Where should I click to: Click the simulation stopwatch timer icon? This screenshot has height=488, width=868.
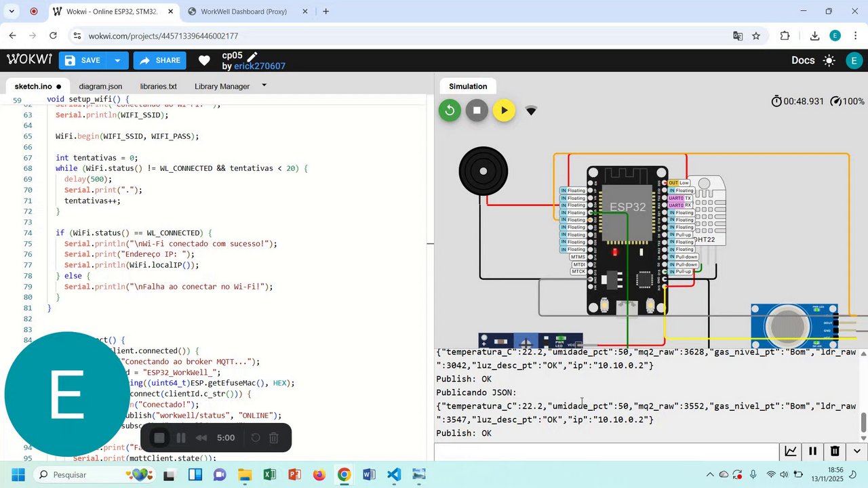tap(776, 101)
